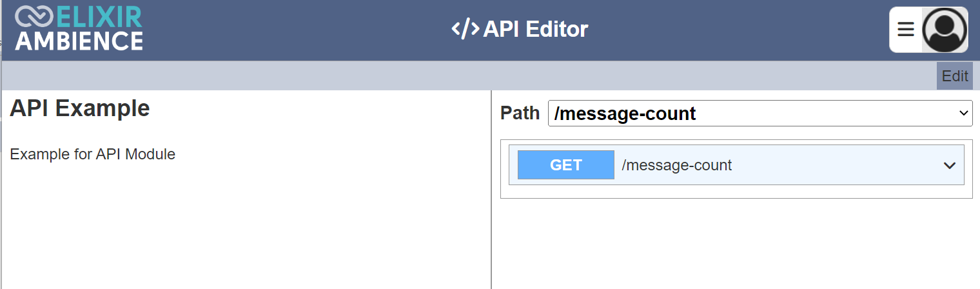Select the /message-count text in the GET row
This screenshot has height=289, width=980.
[x=676, y=165]
